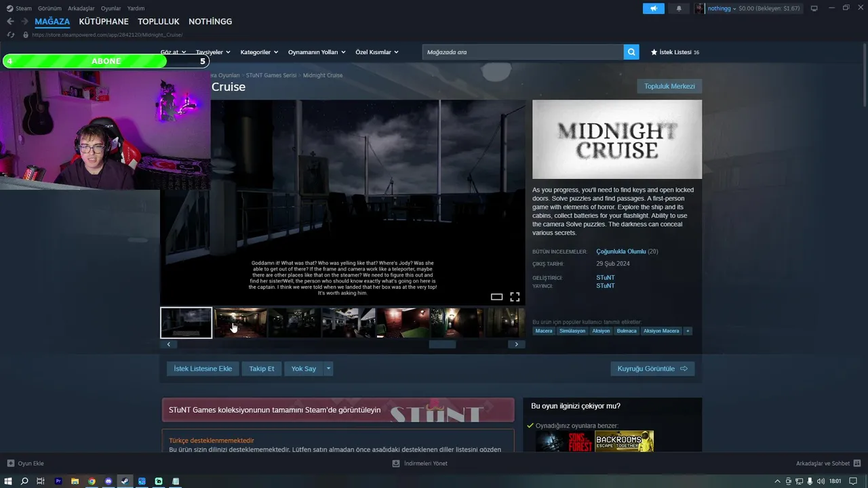This screenshot has height=488, width=868.
Task: Open screenshot in fullscreen icon
Action: click(515, 297)
